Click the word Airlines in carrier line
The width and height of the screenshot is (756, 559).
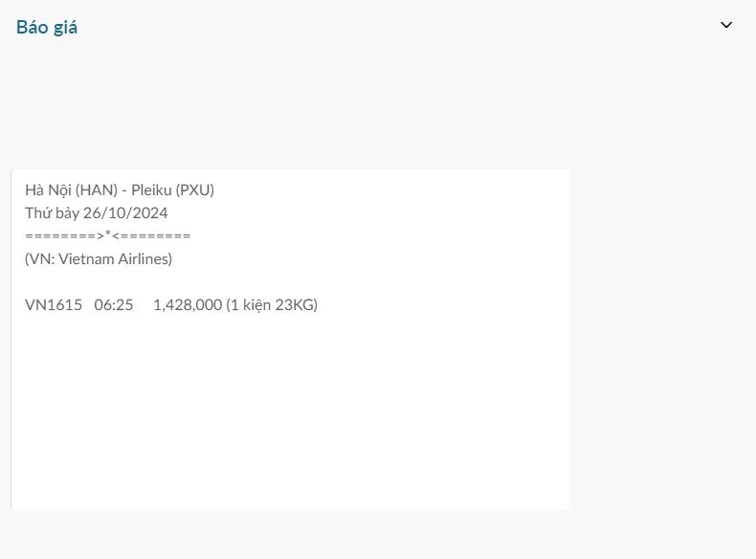click(145, 258)
